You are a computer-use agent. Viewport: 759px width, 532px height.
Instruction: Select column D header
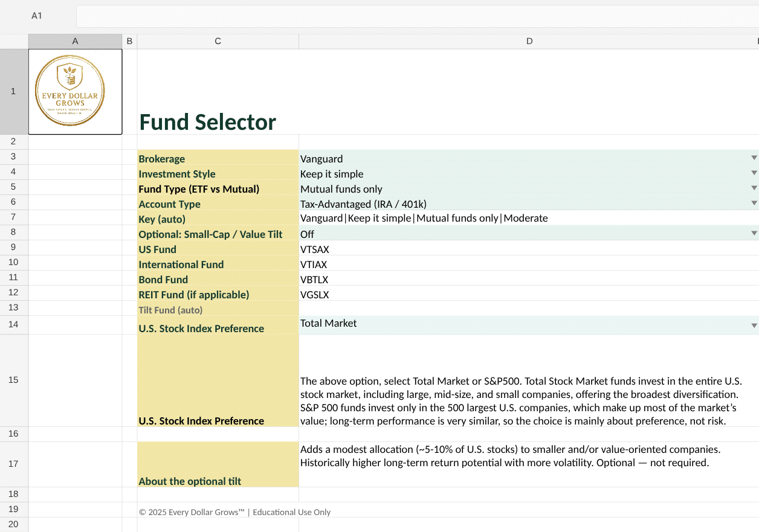tap(529, 41)
